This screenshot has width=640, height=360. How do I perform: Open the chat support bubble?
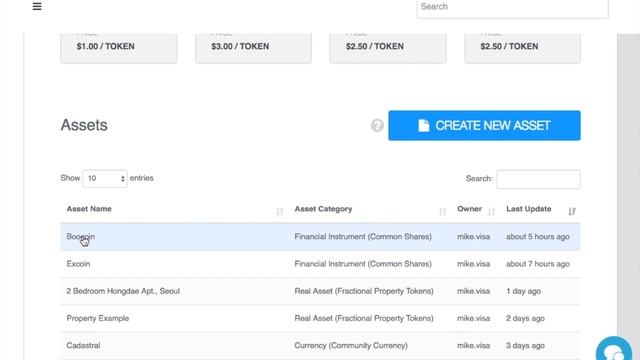(614, 350)
